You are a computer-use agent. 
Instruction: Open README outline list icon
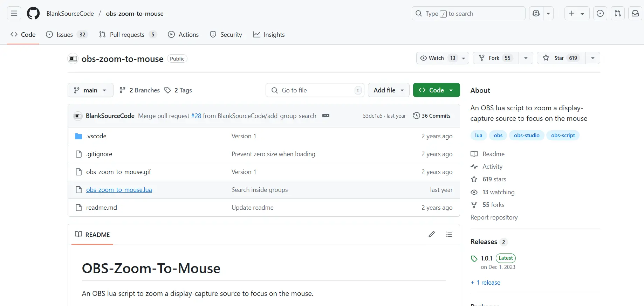click(449, 234)
